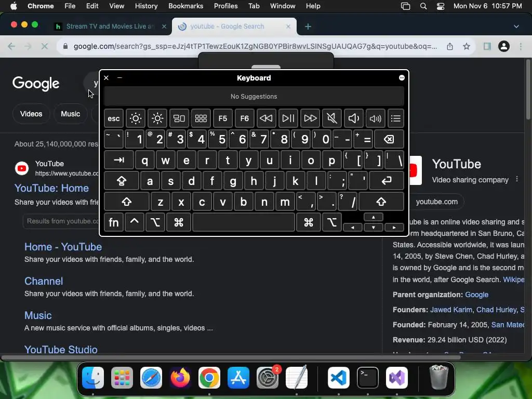
Task: Toggle the caps lock key on the keyboard panel
Action: tap(122, 181)
